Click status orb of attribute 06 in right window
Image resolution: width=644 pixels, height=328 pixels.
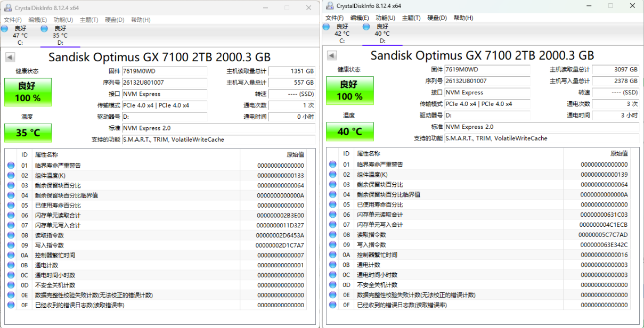point(333,215)
